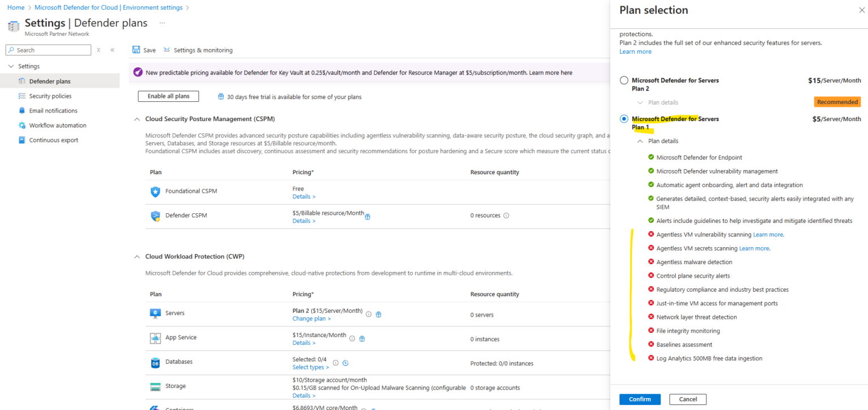Collapse the Cloud Security Posture Management section
The image size is (868, 410).
point(137,119)
